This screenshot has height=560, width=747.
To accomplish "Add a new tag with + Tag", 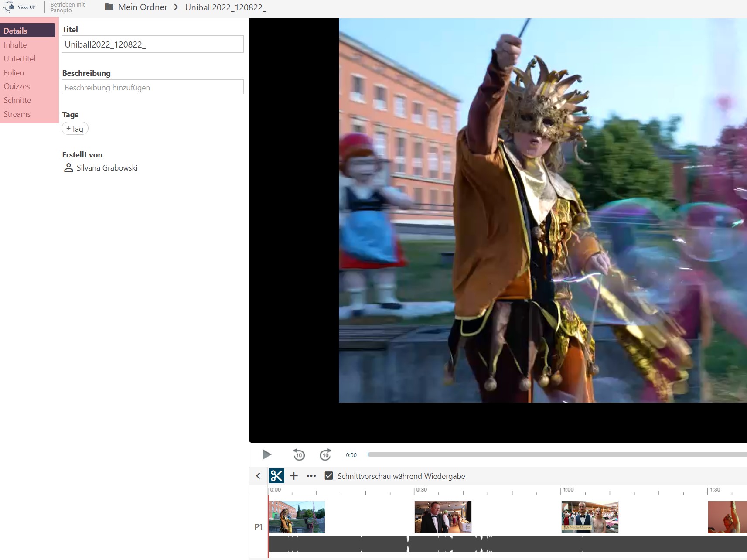I will click(x=75, y=129).
